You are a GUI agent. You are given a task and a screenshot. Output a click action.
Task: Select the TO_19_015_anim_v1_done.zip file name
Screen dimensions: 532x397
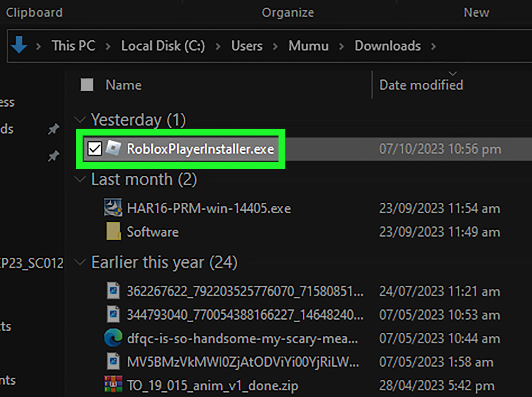point(212,386)
